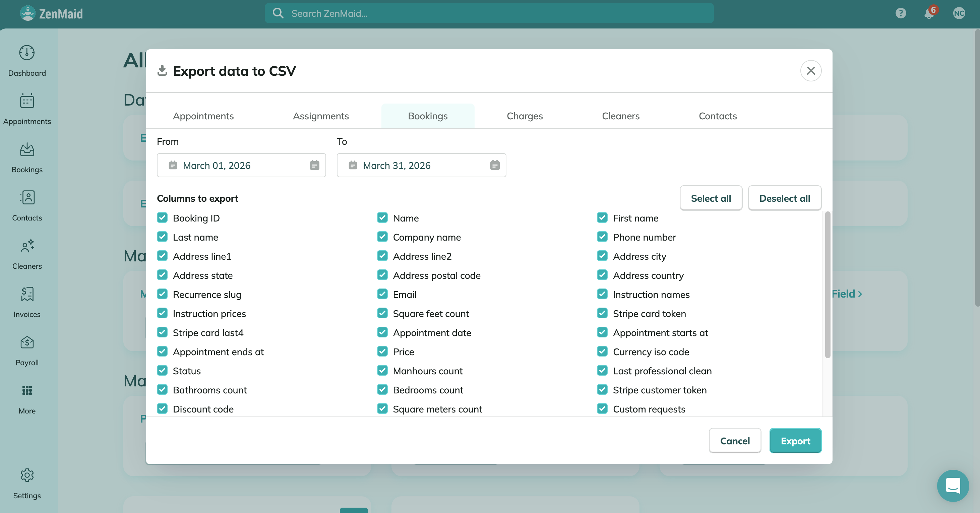
Task: Toggle the Address city checkbox
Action: 602,256
